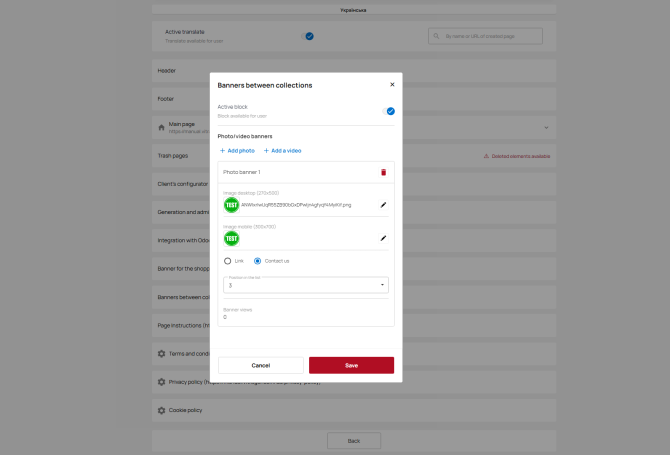Click the Add photo plus icon
The height and width of the screenshot is (455, 670).
[x=222, y=151]
